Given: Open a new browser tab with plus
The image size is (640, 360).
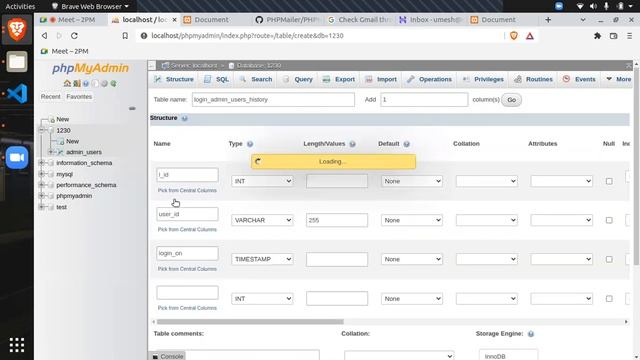Looking at the screenshot, I should click(x=548, y=20).
